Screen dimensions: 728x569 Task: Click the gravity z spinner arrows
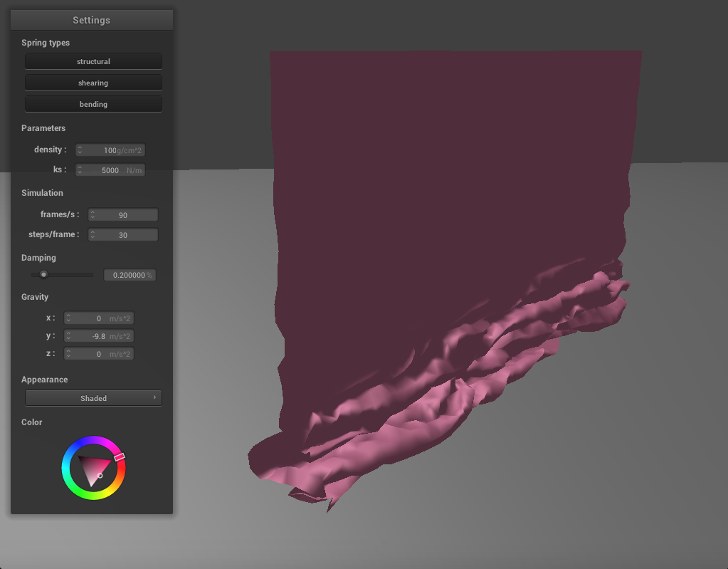[x=69, y=354]
